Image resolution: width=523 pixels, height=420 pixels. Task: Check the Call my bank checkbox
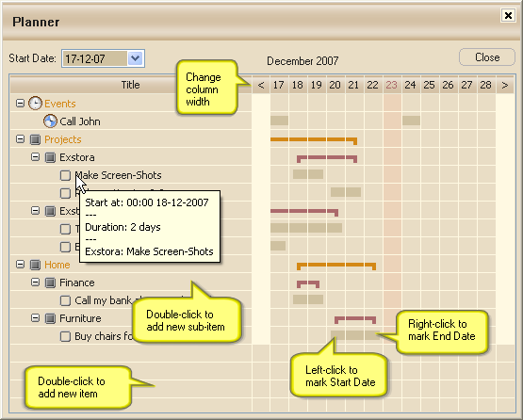65,300
